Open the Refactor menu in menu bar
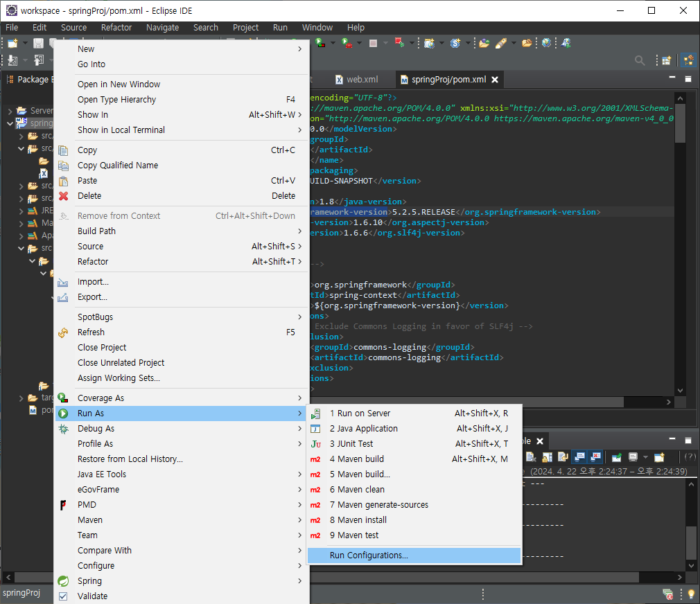The width and height of the screenshot is (700, 604). pyautogui.click(x=116, y=28)
